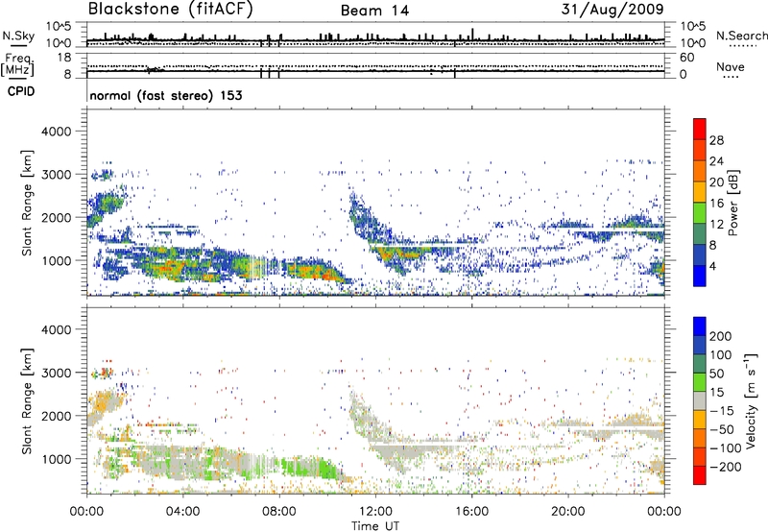The width and height of the screenshot is (768, 532).
Task: Click the '12:00' time tick label
Action: point(375,512)
